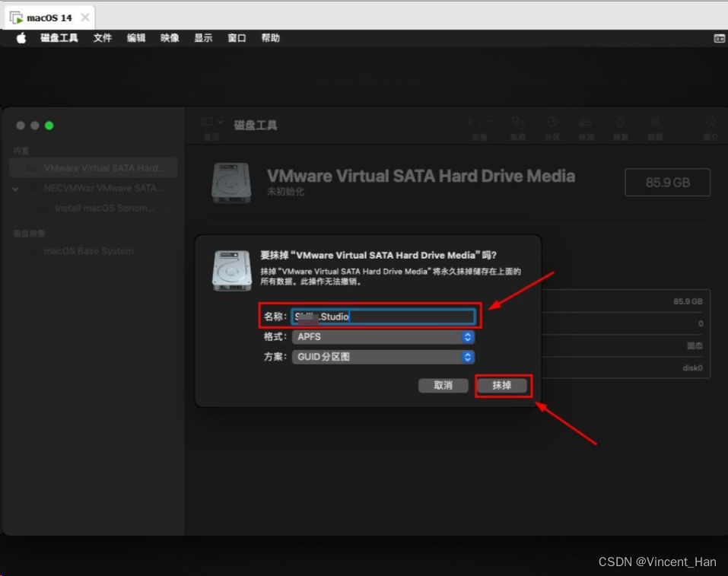Select VMware Virtual SATA Hard disk in sidebar
This screenshot has height=576, width=728.
tap(94, 168)
